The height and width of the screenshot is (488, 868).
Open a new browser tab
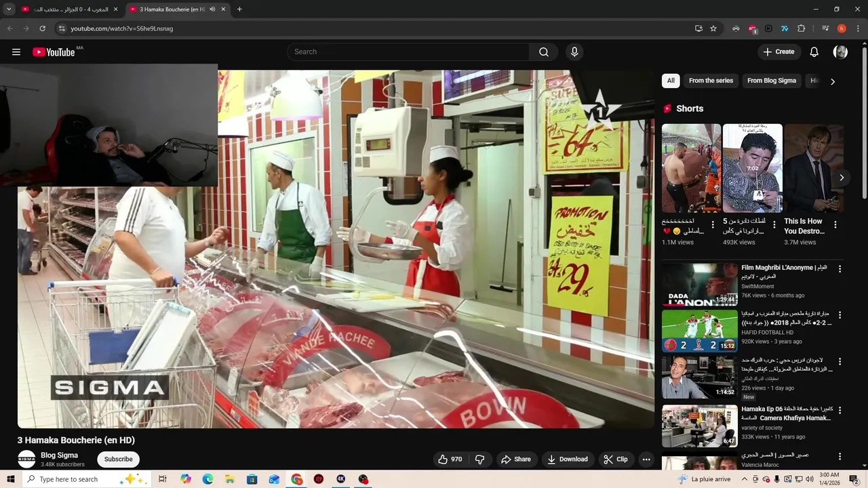click(239, 9)
